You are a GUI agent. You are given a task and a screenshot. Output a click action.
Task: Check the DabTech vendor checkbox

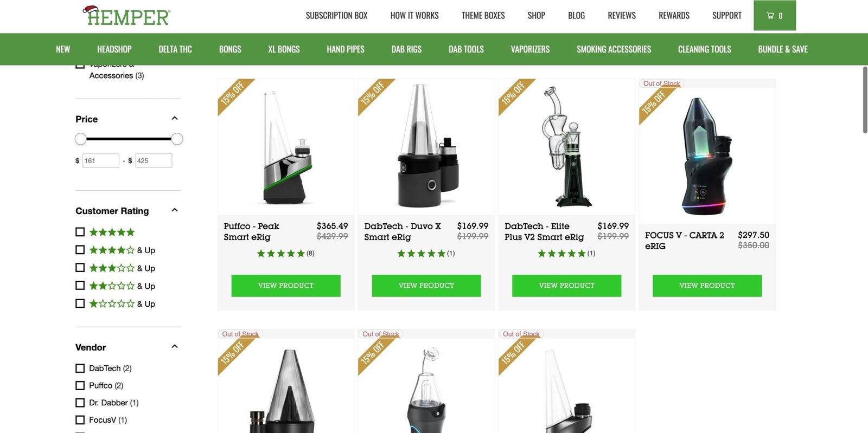[80, 369]
